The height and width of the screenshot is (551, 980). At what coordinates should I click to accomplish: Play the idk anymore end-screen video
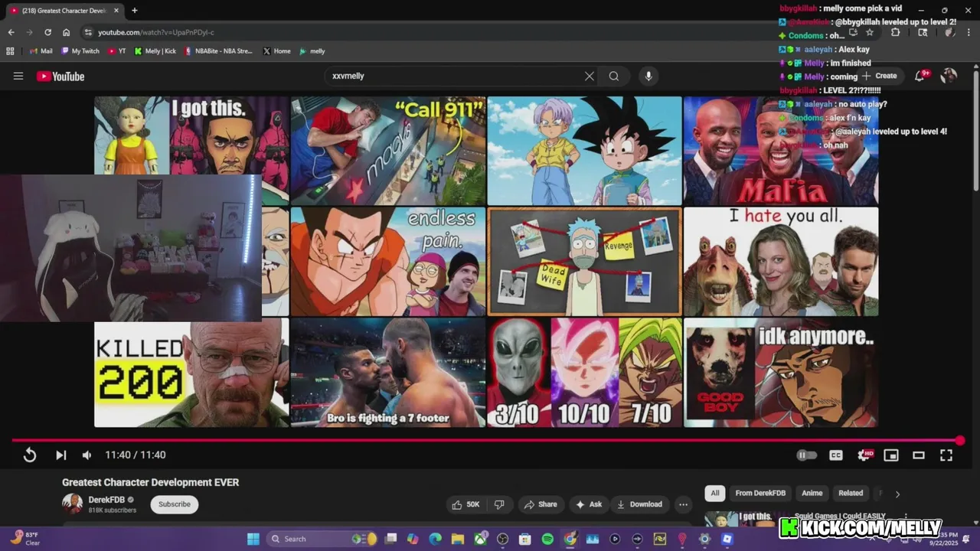click(x=781, y=373)
